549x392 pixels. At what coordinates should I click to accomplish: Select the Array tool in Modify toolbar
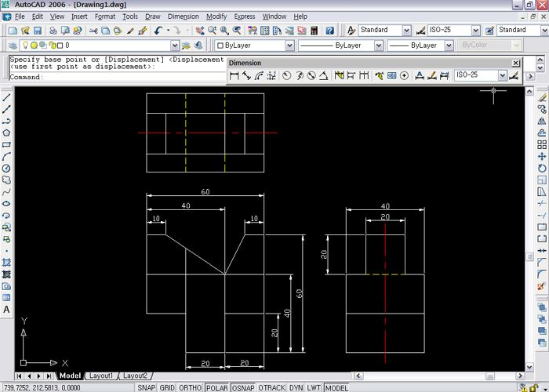[x=542, y=144]
